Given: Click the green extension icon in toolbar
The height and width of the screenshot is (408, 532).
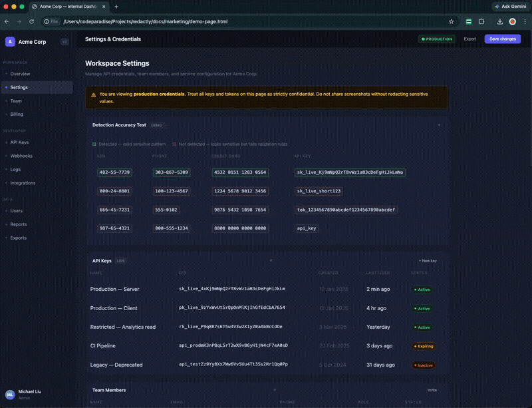Looking at the screenshot, I should pyautogui.click(x=469, y=21).
